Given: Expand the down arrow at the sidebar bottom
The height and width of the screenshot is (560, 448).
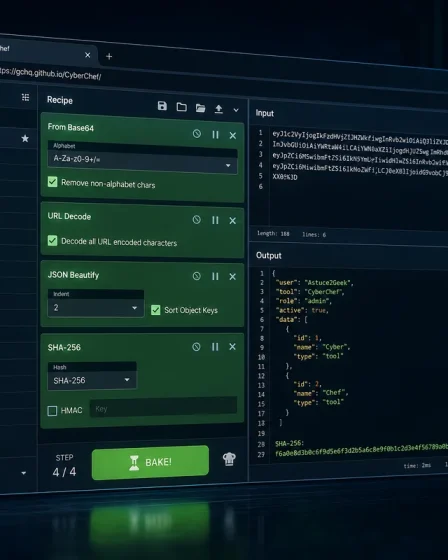Looking at the screenshot, I should click(24, 473).
